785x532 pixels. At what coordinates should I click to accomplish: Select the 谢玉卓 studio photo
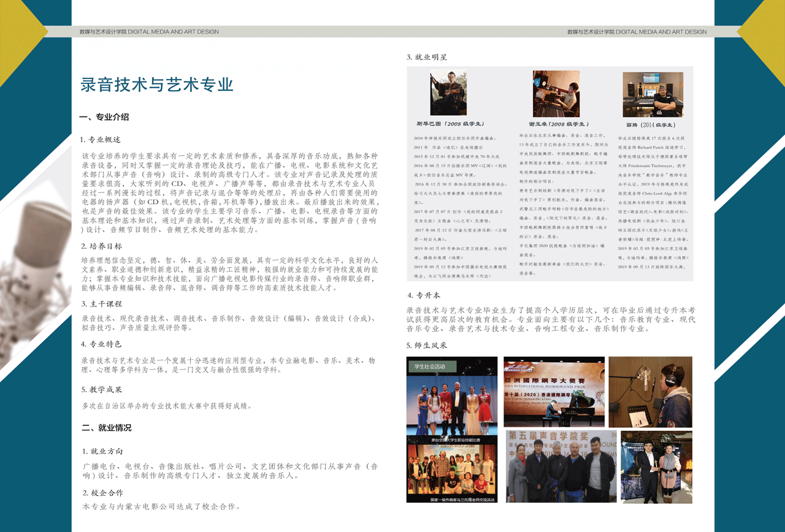[x=556, y=93]
